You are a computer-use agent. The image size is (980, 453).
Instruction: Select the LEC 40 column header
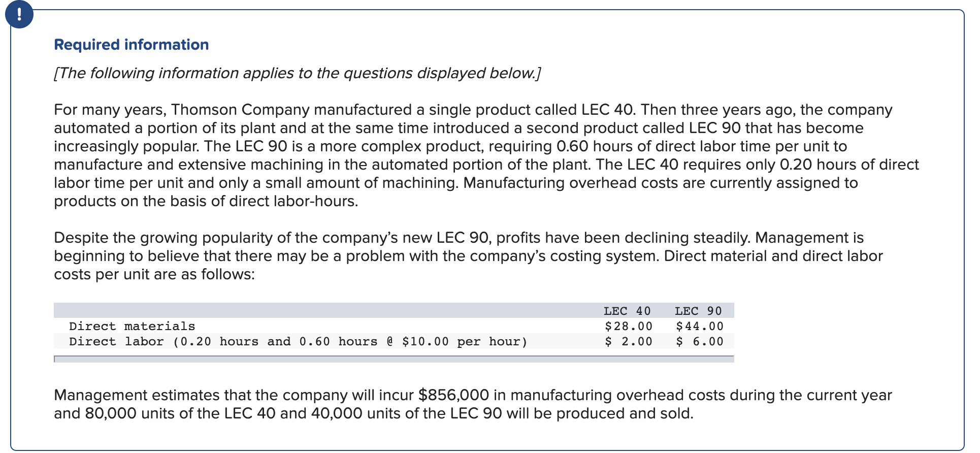coord(627,311)
